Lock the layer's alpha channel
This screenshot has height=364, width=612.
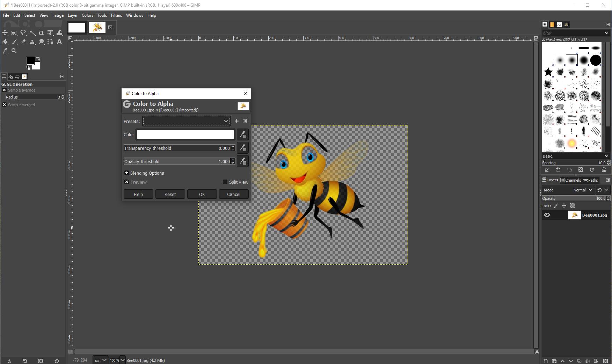tap(572, 206)
